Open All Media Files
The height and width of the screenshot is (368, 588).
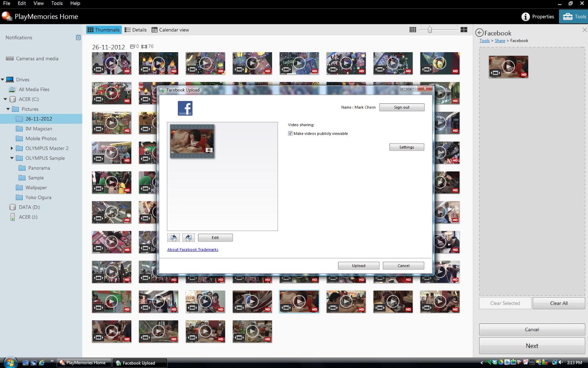29,89
